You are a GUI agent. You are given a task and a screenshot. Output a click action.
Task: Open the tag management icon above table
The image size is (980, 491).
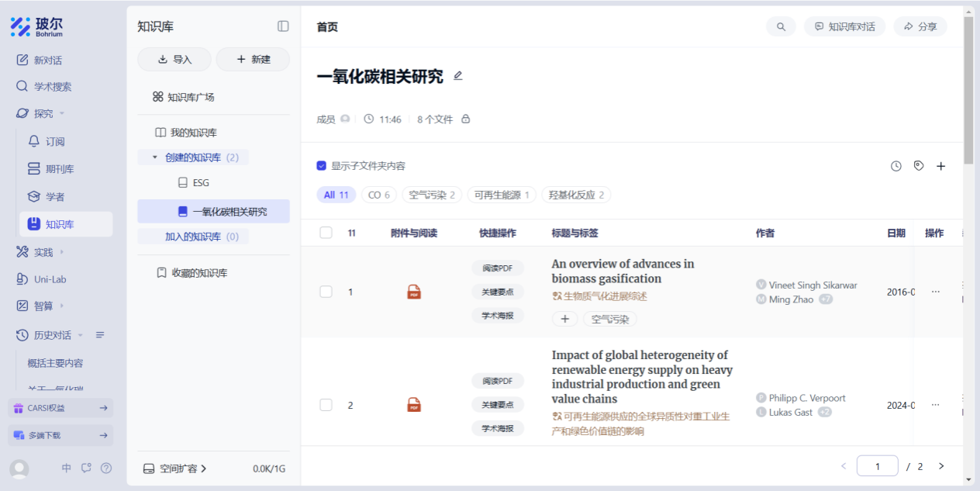(x=919, y=166)
